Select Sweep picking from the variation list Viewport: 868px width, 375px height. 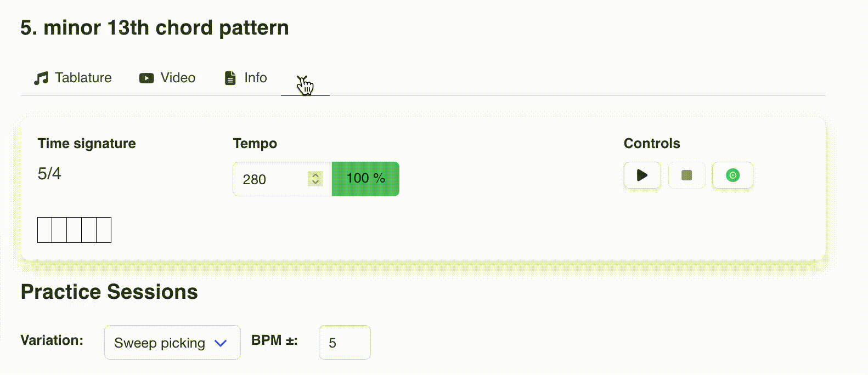159,343
